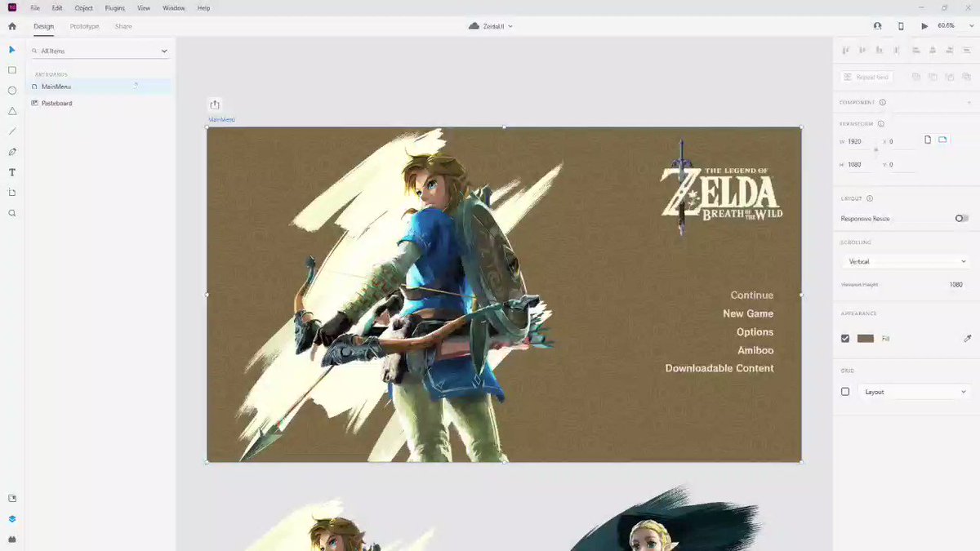980x551 pixels.
Task: Open the Window menu
Action: point(174,8)
